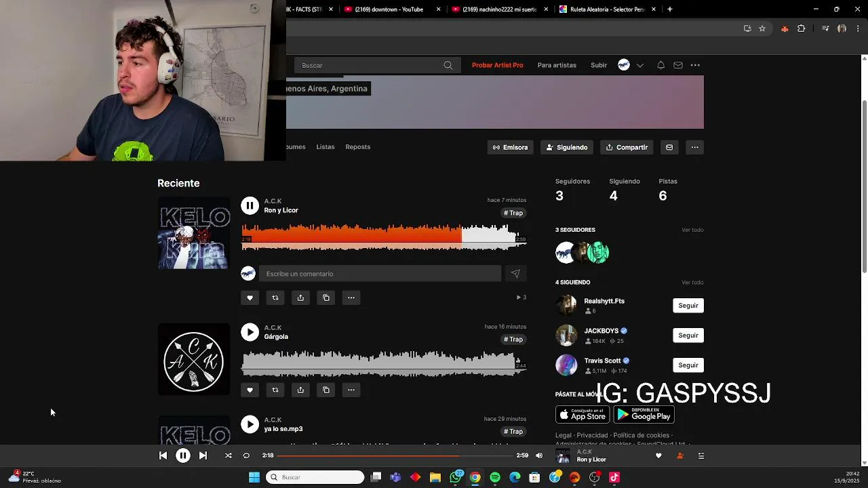Toggle follow artist icon in player bar
Screen dimensions: 868x488
(679, 455)
